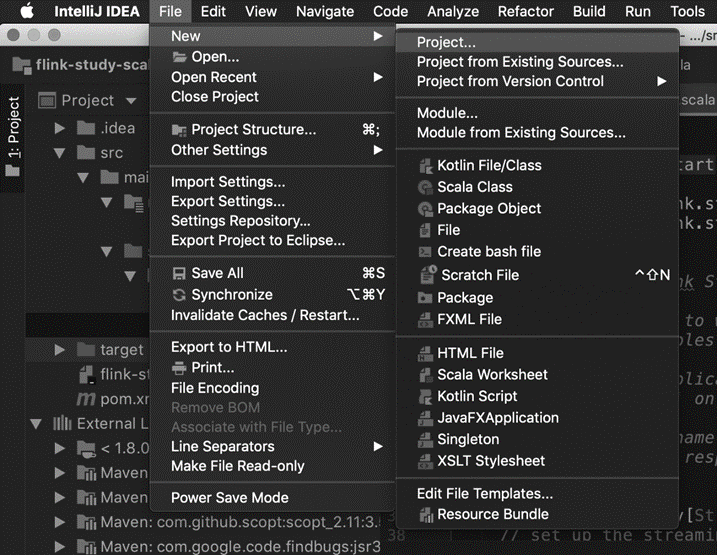Click the Package folder icon
Viewport: 717px width, 555px height.
click(x=425, y=298)
